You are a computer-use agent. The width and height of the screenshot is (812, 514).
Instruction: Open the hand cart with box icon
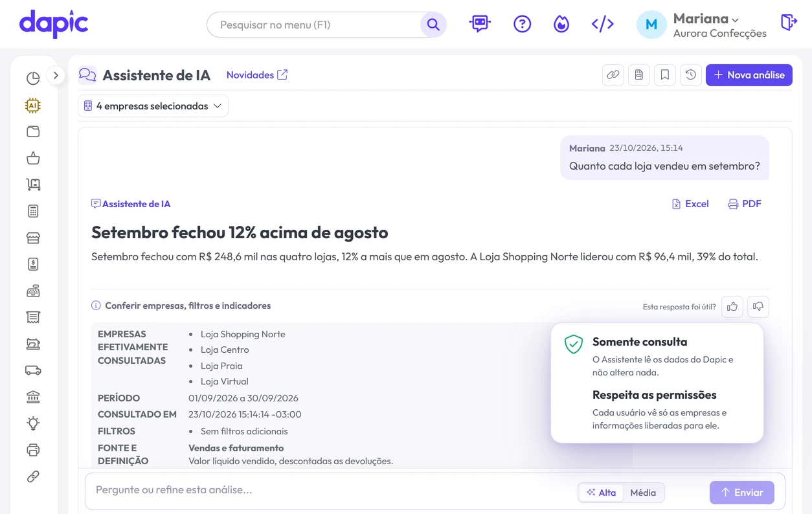click(33, 184)
